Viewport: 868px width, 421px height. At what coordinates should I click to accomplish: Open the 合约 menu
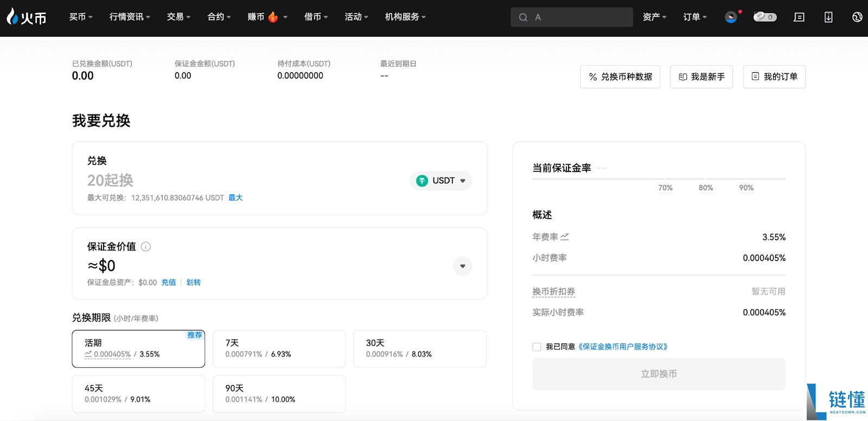219,17
